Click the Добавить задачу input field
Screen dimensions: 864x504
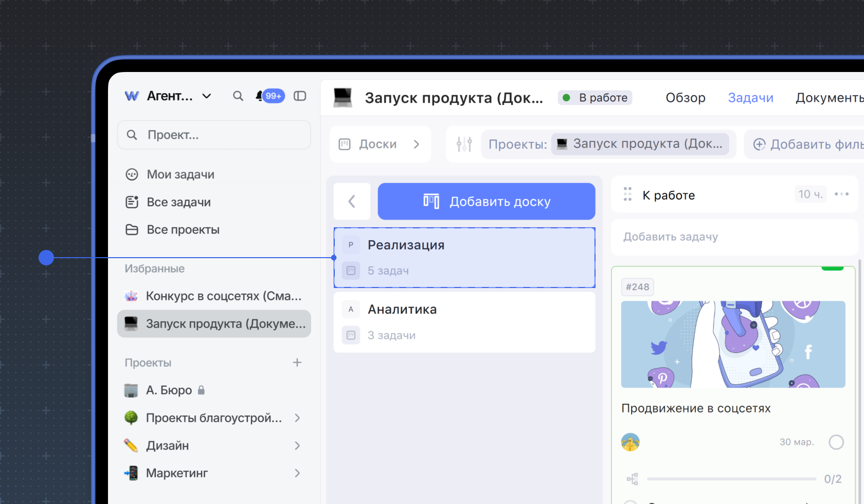click(x=733, y=237)
